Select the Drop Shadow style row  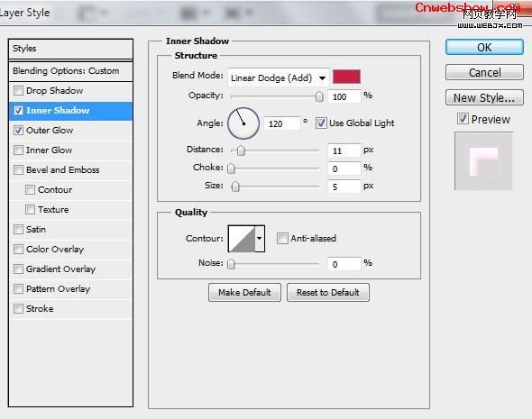click(x=70, y=90)
